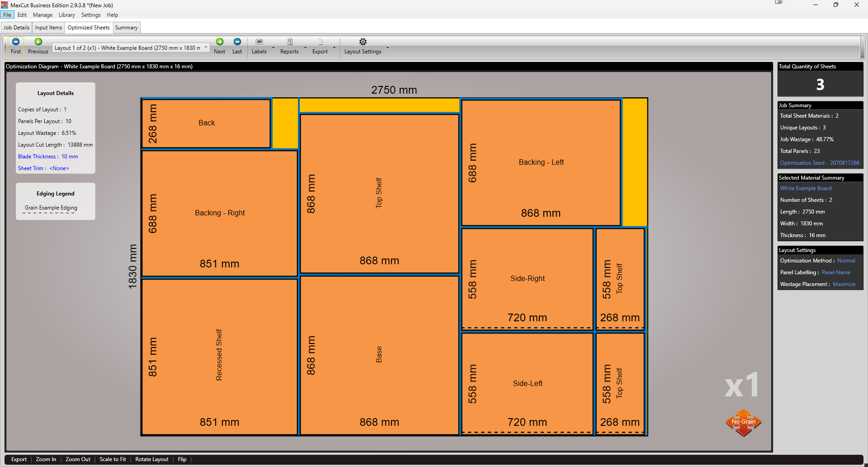Viewport: 868px width, 467px height.
Task: Go to the Previous layout
Action: [38, 46]
